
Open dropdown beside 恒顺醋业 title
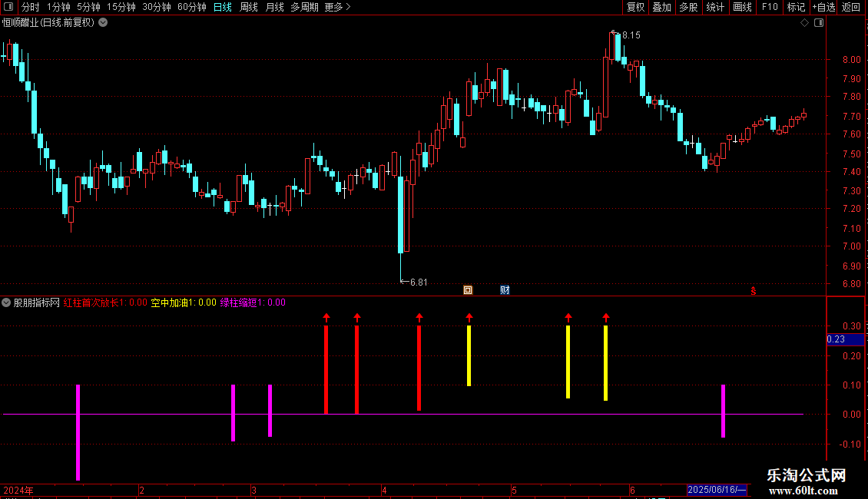(x=103, y=23)
